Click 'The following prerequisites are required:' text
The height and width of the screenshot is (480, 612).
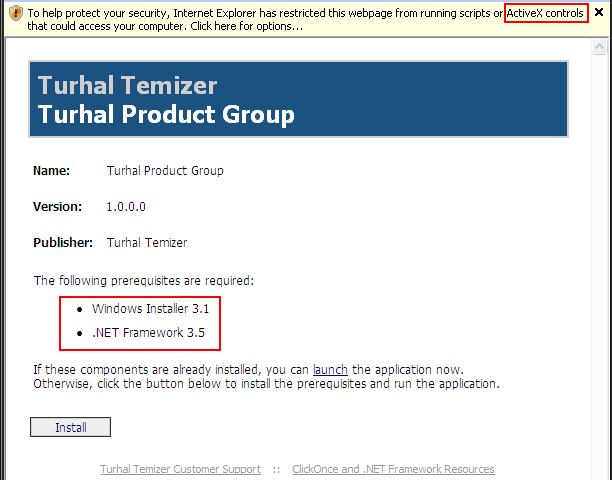144,281
